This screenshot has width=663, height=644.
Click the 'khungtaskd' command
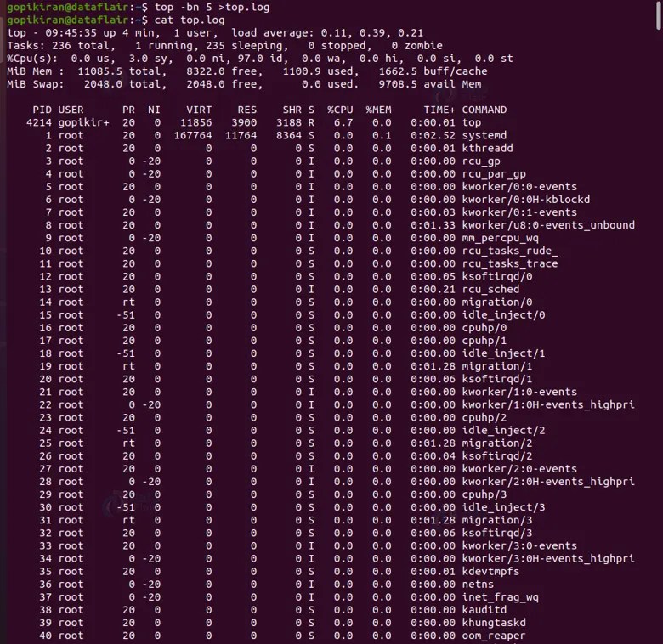[494, 623]
